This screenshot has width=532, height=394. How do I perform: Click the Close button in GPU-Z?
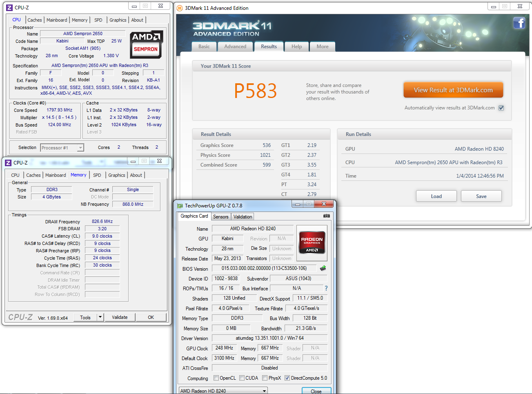pos(316,391)
